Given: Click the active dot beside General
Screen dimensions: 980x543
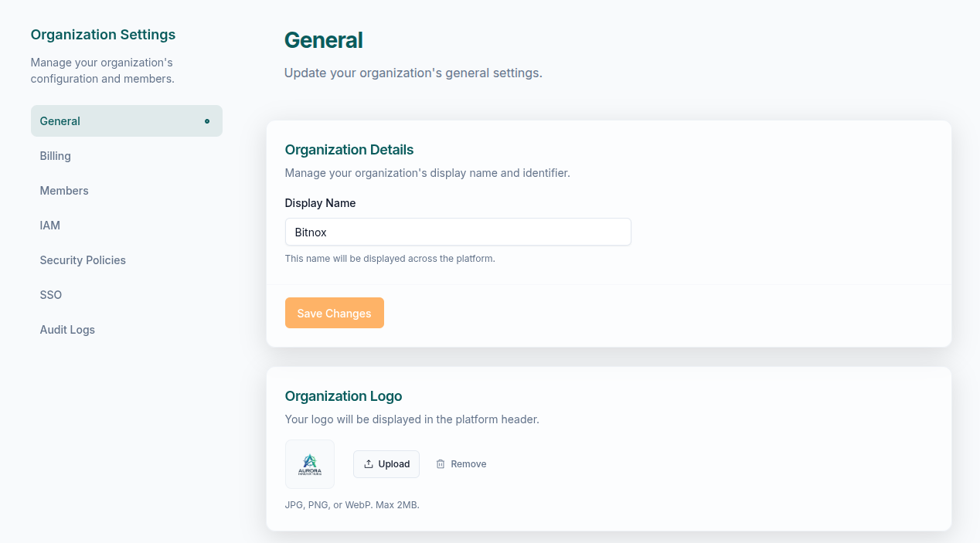Looking at the screenshot, I should (207, 121).
